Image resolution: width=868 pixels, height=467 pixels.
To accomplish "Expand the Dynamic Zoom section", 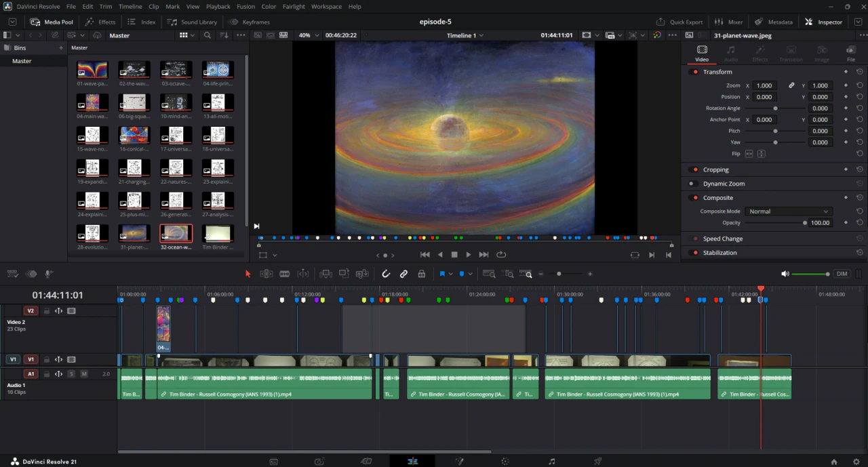I will tap(724, 184).
